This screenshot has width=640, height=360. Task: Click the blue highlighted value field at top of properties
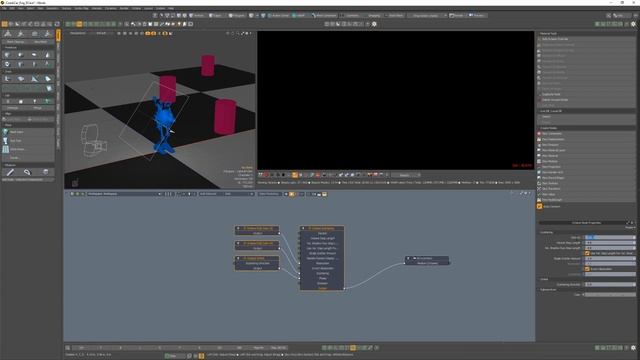pos(610,237)
